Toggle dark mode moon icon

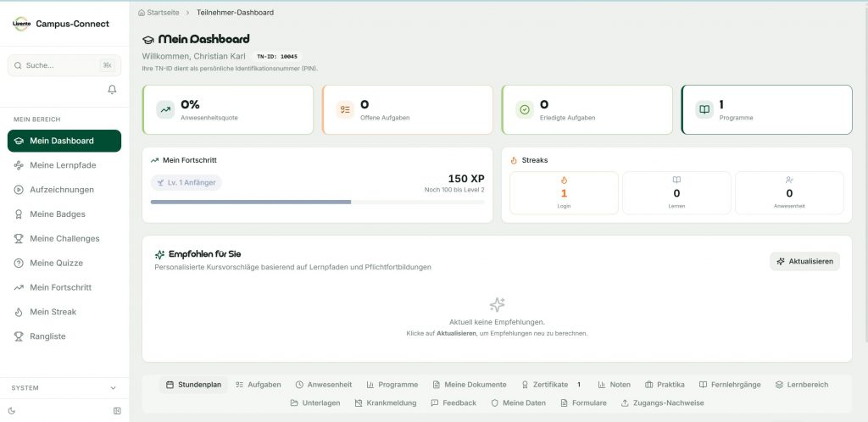12,411
